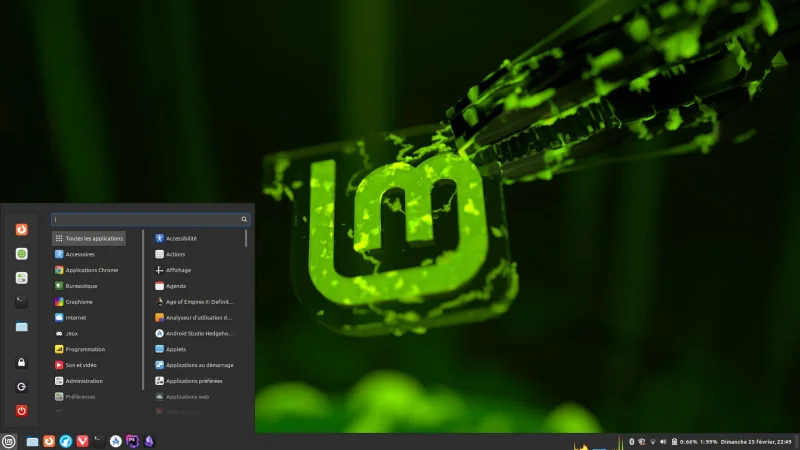The height and width of the screenshot is (450, 800).
Task: Launch Android Studio Hedgehog from the list
Action: click(197, 333)
